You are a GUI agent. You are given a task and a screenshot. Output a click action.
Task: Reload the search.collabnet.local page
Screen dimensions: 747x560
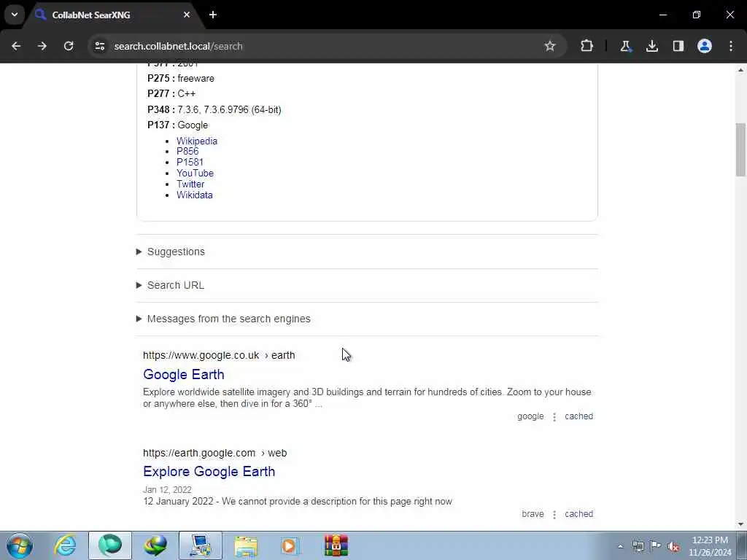69,46
